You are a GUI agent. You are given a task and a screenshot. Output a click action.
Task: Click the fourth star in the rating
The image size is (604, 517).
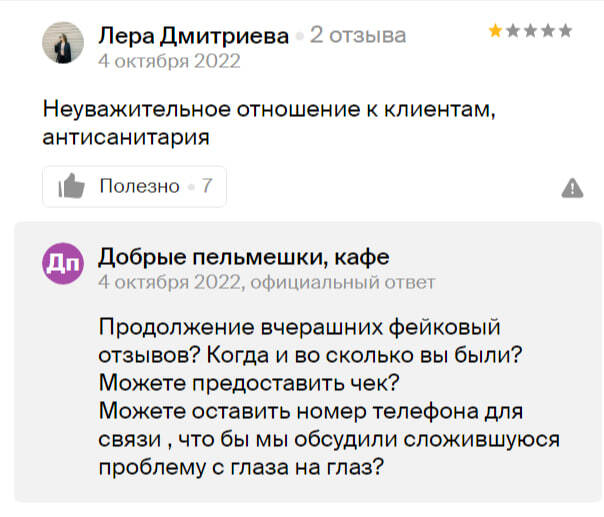tap(547, 31)
